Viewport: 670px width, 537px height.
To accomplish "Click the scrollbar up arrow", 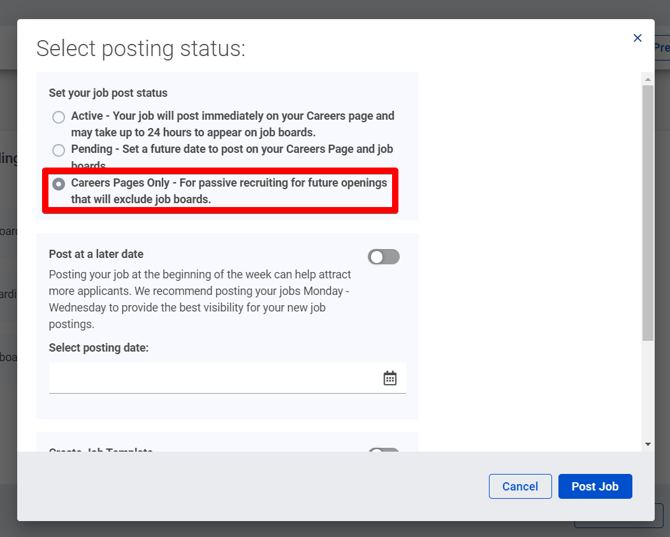I will 648,78.
